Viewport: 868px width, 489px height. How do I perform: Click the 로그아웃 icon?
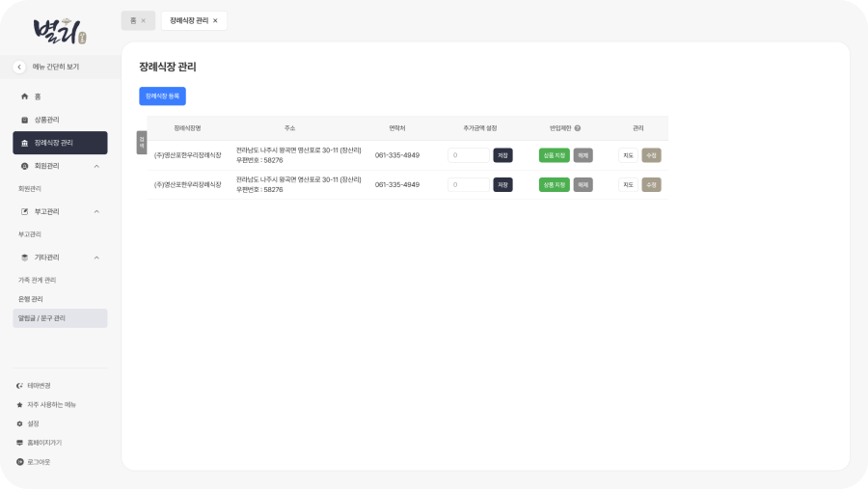coord(20,462)
